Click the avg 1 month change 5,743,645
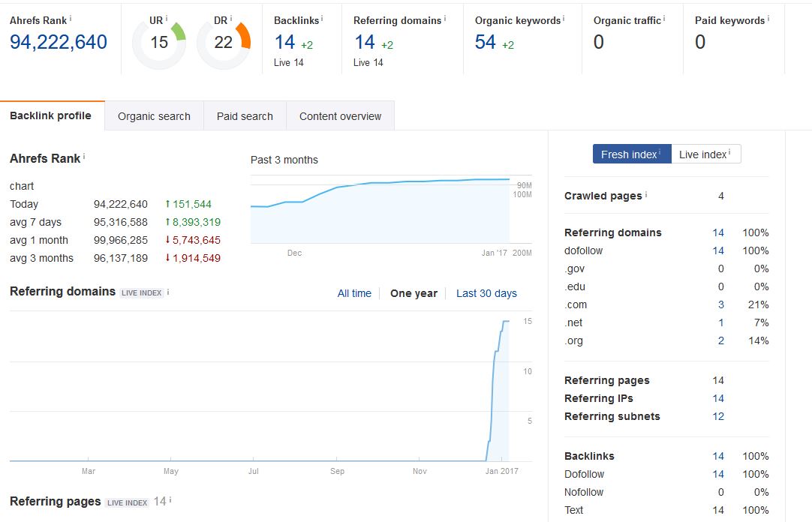812x522 pixels. [193, 241]
